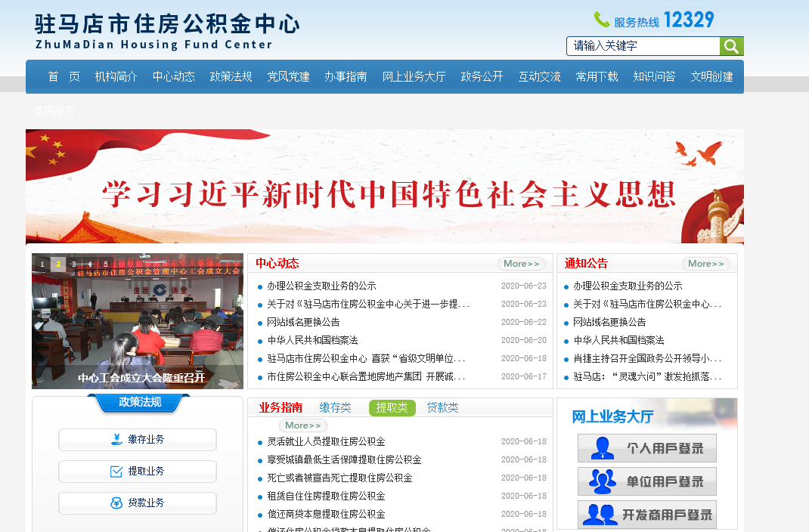
Task: Open the 首页 navigation menu item
Action: coord(64,77)
